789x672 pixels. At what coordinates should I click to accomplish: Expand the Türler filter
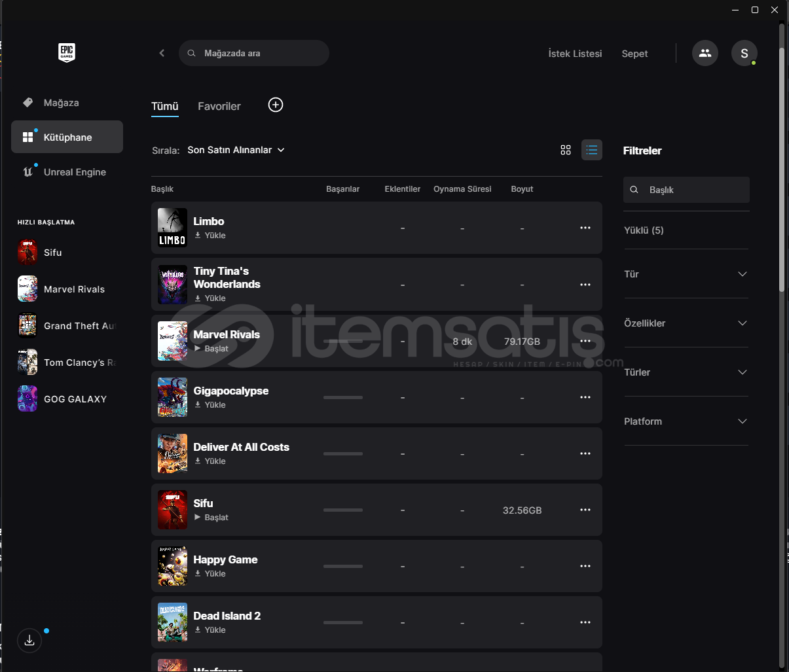tap(686, 372)
